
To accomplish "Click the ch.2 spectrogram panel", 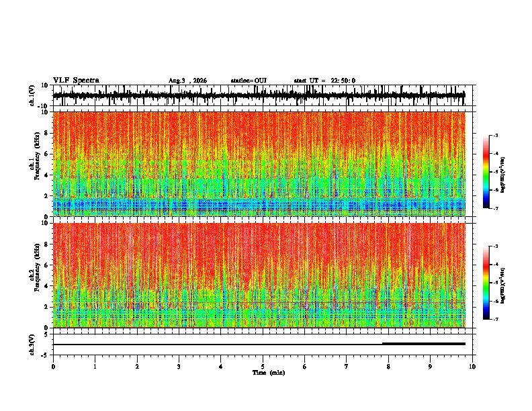I will click(x=259, y=275).
